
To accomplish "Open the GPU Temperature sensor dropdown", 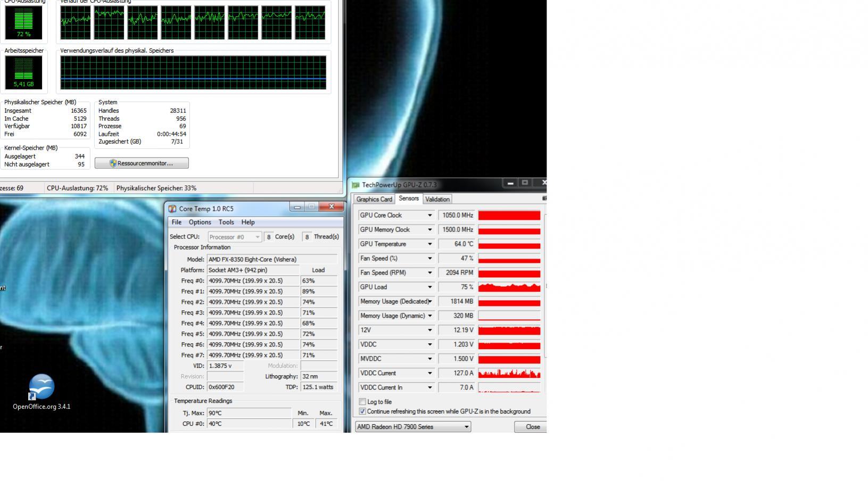I will [x=430, y=244].
